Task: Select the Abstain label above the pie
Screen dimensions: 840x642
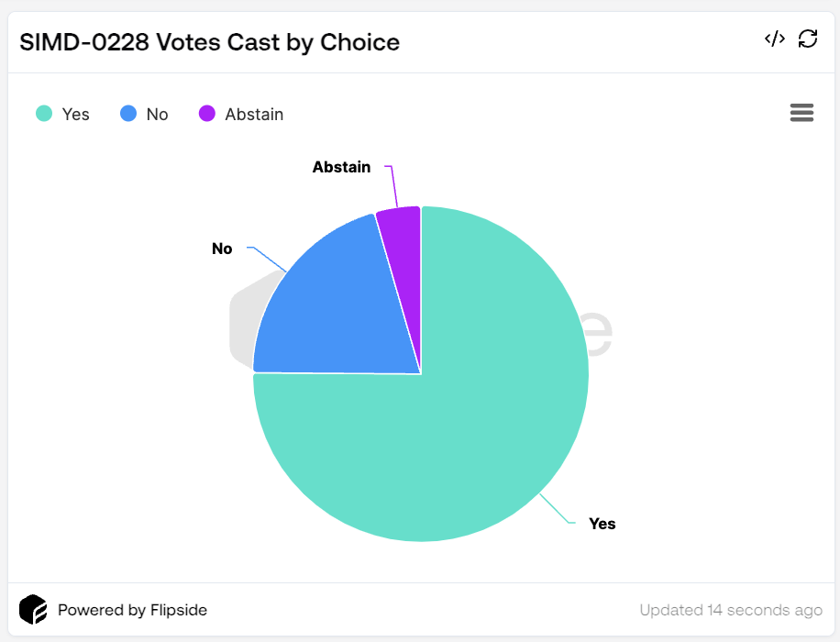Action: click(x=341, y=167)
